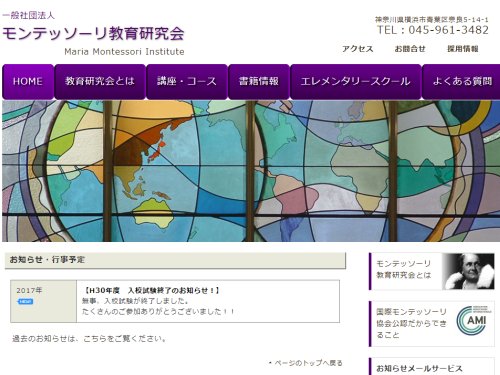This screenshot has width=500, height=375.
Task: Open the エレメンタリースクール tab
Action: [x=356, y=82]
